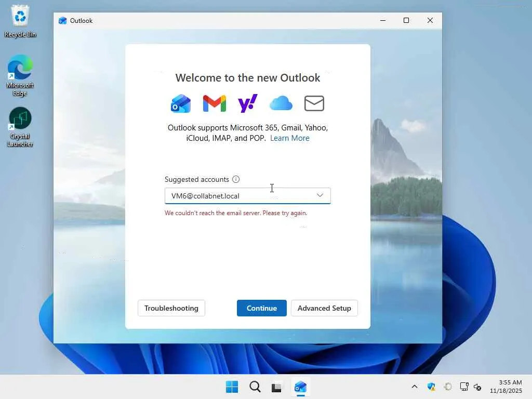Click the Yahoo logo icon
This screenshot has height=399, width=532.
coord(248,103)
